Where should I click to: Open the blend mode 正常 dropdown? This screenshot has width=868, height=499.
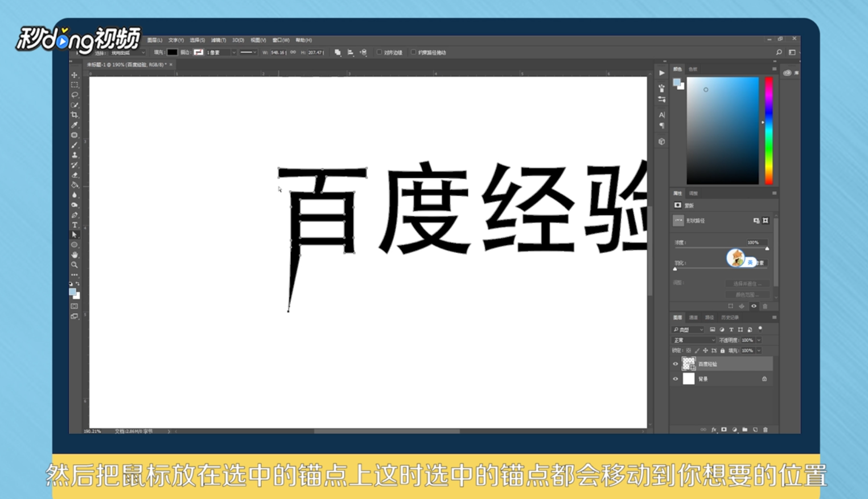693,340
